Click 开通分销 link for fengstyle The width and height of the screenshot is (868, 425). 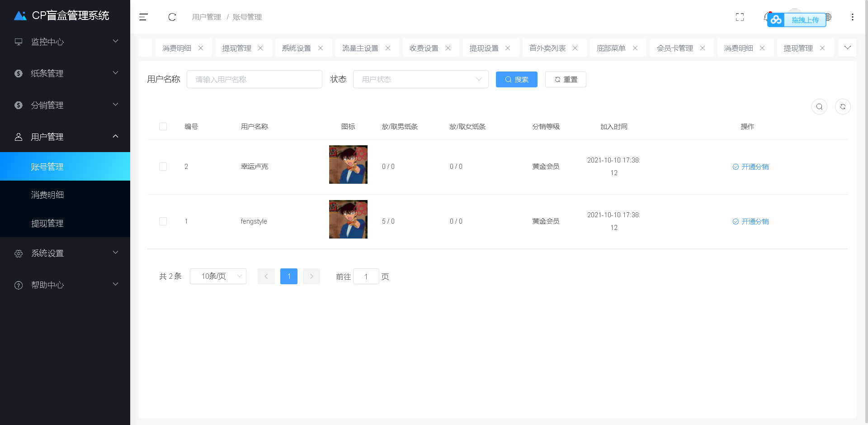click(750, 221)
